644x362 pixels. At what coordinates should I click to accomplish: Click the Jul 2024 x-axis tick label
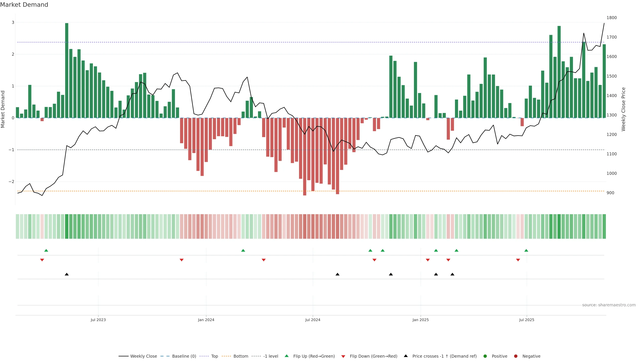312,320
